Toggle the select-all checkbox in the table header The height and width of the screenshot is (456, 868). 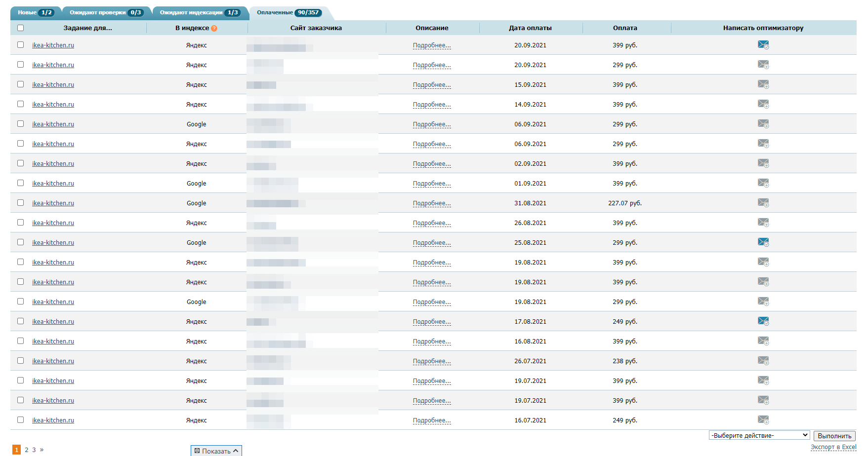[x=21, y=28]
